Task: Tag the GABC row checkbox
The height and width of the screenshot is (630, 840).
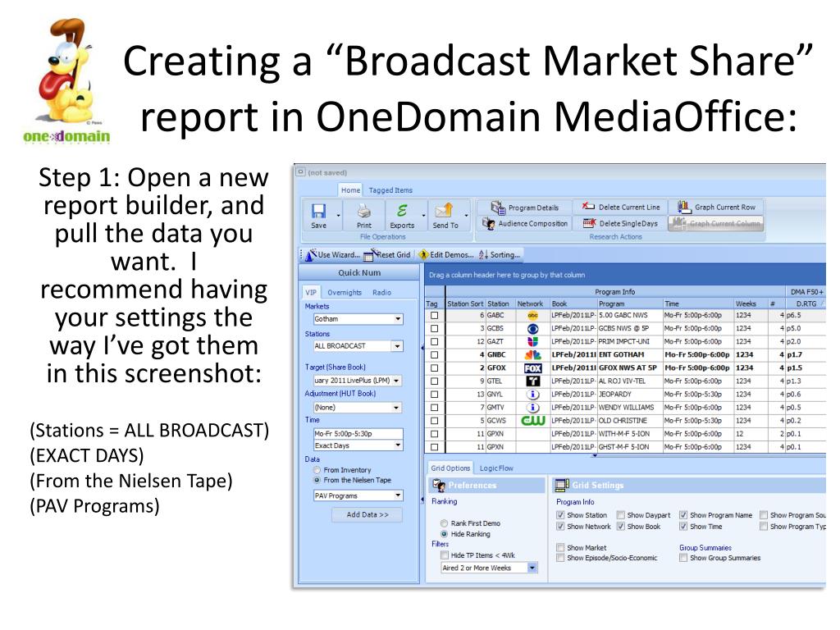Action: (x=435, y=316)
